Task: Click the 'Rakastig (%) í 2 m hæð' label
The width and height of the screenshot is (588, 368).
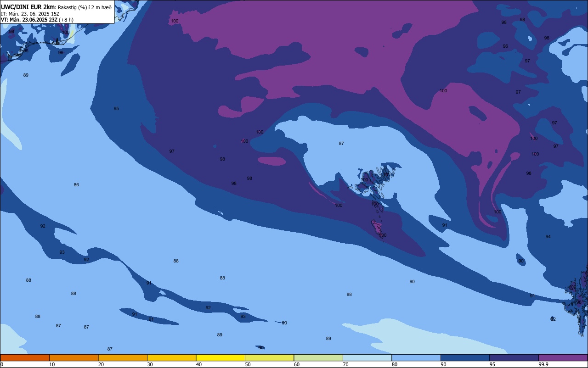Action: pos(85,7)
